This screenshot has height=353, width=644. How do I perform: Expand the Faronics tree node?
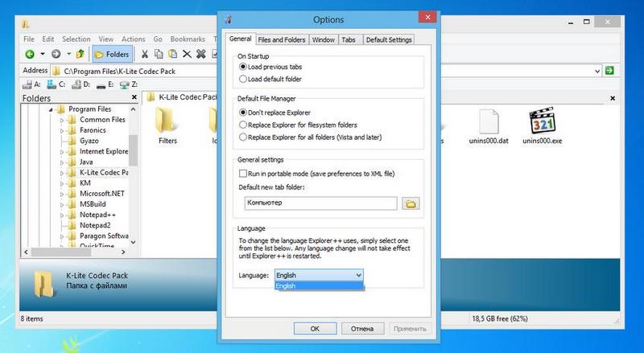[x=62, y=130]
